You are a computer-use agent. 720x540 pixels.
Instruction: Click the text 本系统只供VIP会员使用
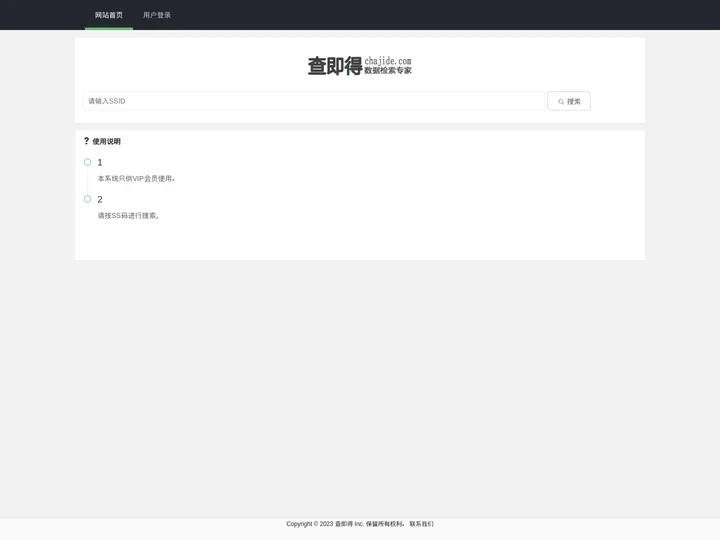[x=136, y=179]
